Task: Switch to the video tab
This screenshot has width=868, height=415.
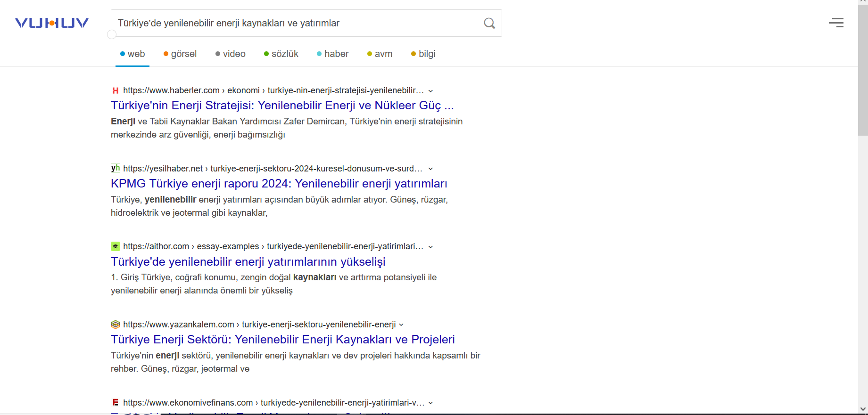Action: click(231, 54)
